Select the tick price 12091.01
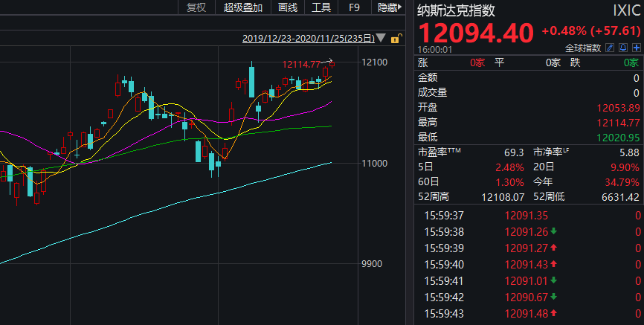Screen dimensions: 644x325 pos(527,281)
